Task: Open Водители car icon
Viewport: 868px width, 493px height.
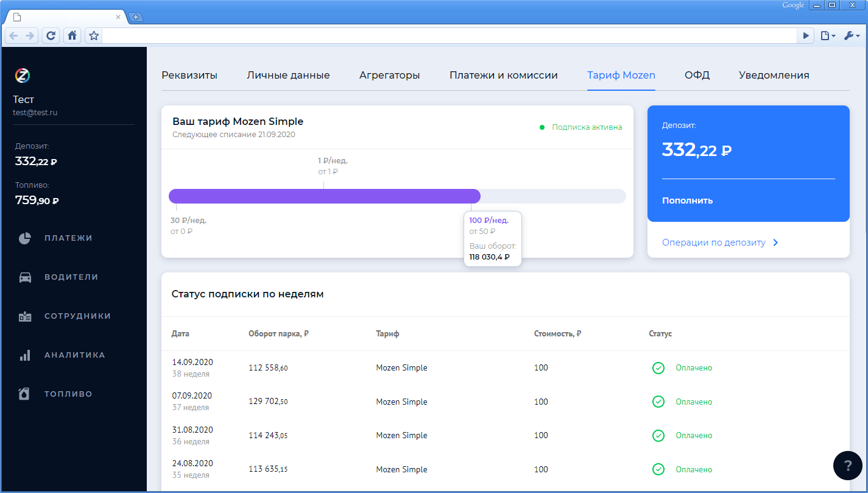Action: [x=25, y=277]
